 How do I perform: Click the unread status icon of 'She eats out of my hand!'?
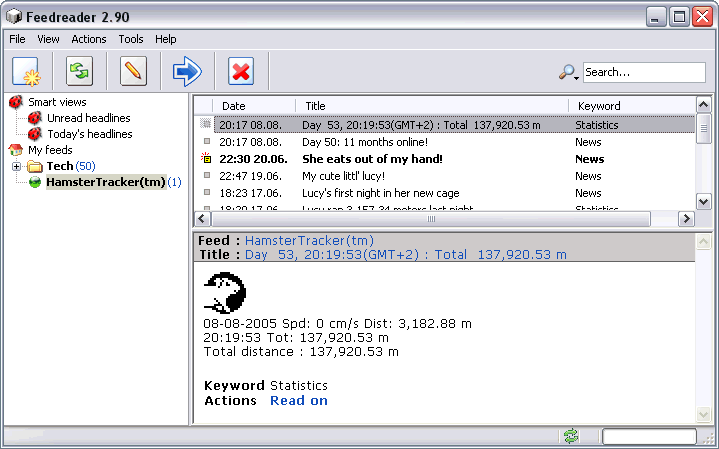coord(206,158)
